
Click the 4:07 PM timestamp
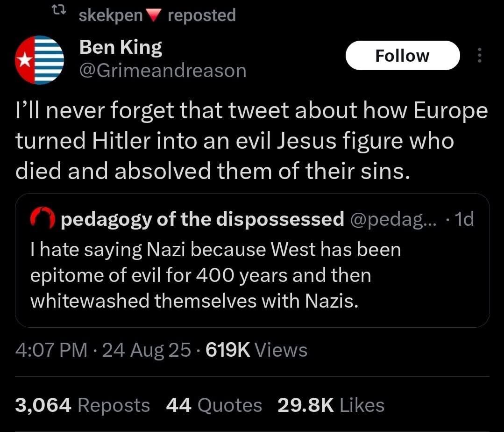(51, 350)
